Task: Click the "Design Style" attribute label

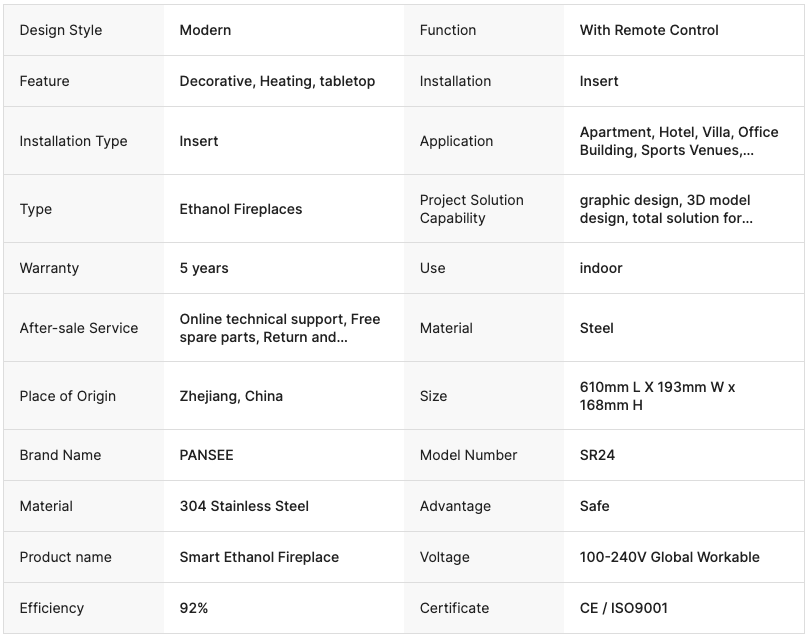Action: [61, 30]
